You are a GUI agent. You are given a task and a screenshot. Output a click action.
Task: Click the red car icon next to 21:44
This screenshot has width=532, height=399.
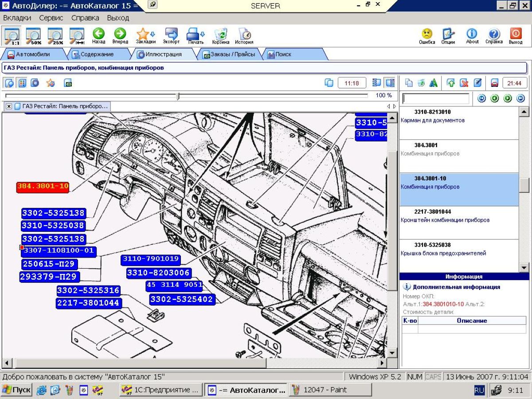pos(495,83)
